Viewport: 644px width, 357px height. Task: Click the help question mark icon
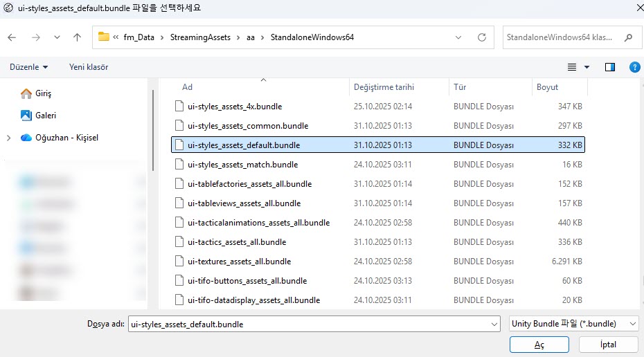point(634,67)
